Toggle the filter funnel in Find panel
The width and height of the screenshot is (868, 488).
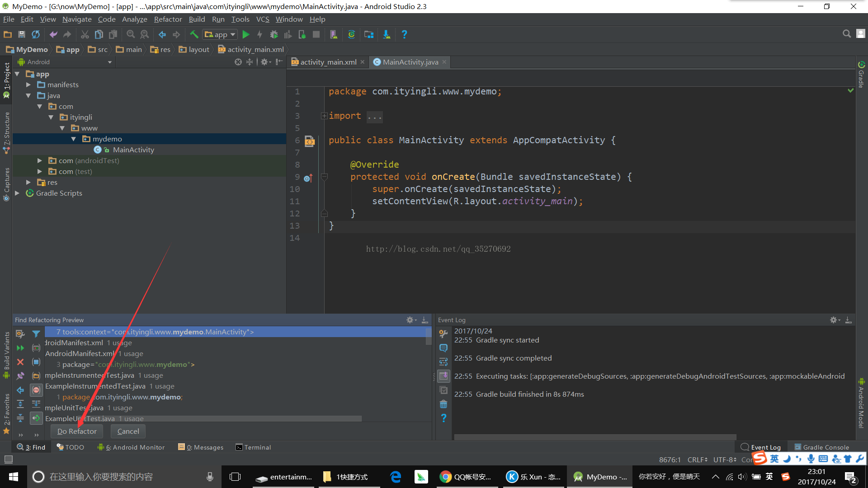[x=36, y=334]
